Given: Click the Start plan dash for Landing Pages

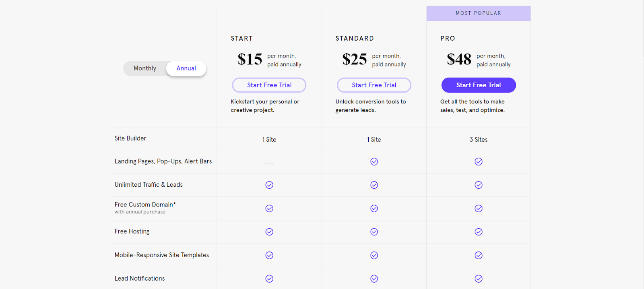Looking at the screenshot, I should (x=269, y=163).
